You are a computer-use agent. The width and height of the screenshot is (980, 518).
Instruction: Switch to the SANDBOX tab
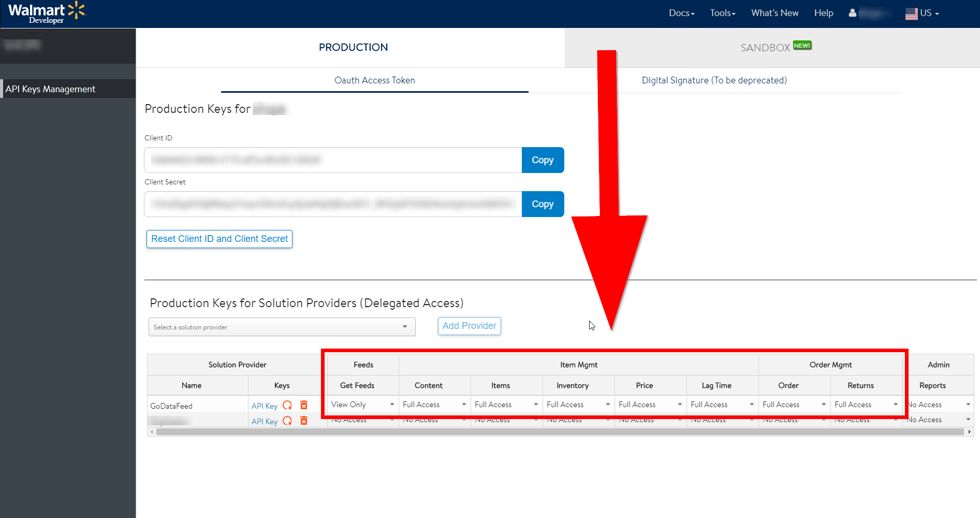765,47
